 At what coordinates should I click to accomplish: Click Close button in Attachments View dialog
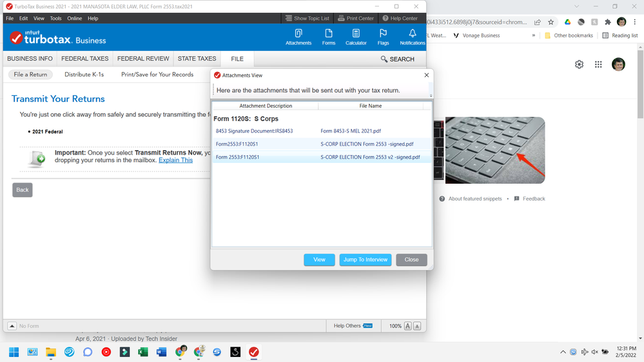point(411,260)
